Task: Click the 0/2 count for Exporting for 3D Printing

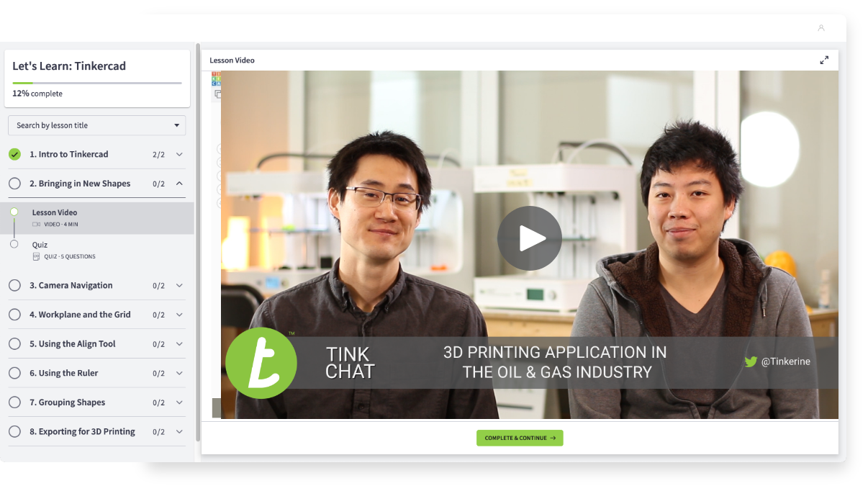Action: (158, 432)
